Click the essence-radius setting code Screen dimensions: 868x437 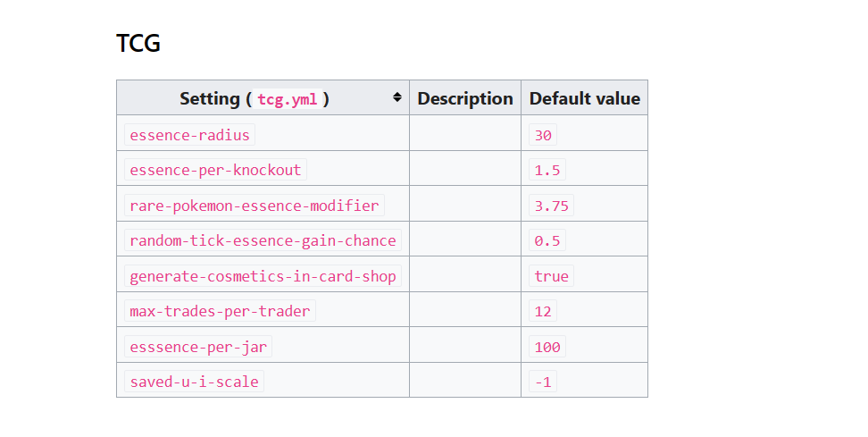tap(190, 135)
